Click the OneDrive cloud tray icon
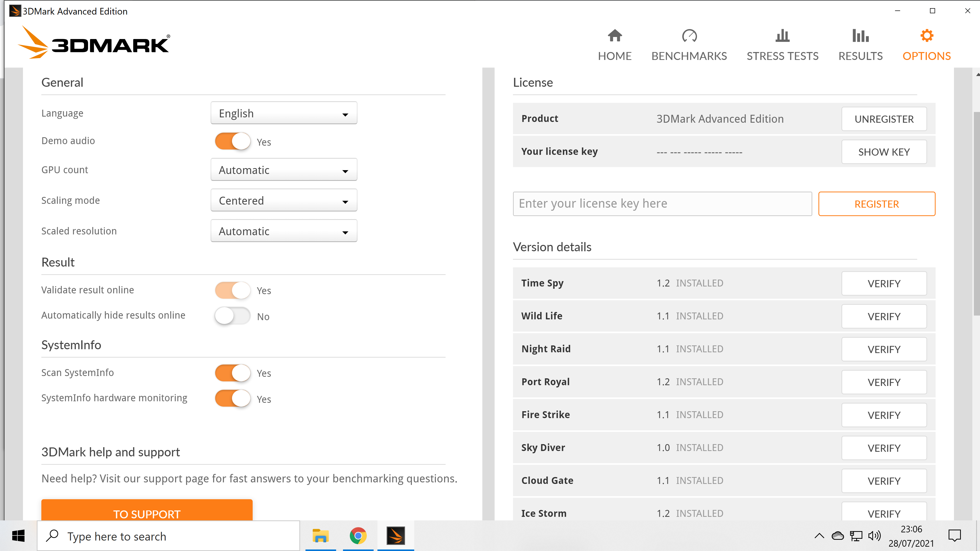Viewport: 980px width, 551px height. point(838,536)
